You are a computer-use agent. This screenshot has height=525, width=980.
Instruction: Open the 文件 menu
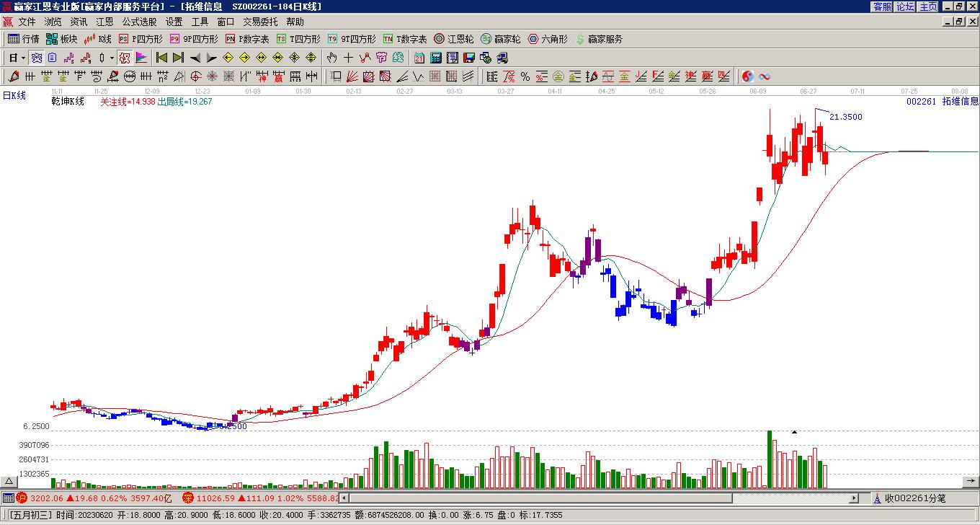[27, 22]
